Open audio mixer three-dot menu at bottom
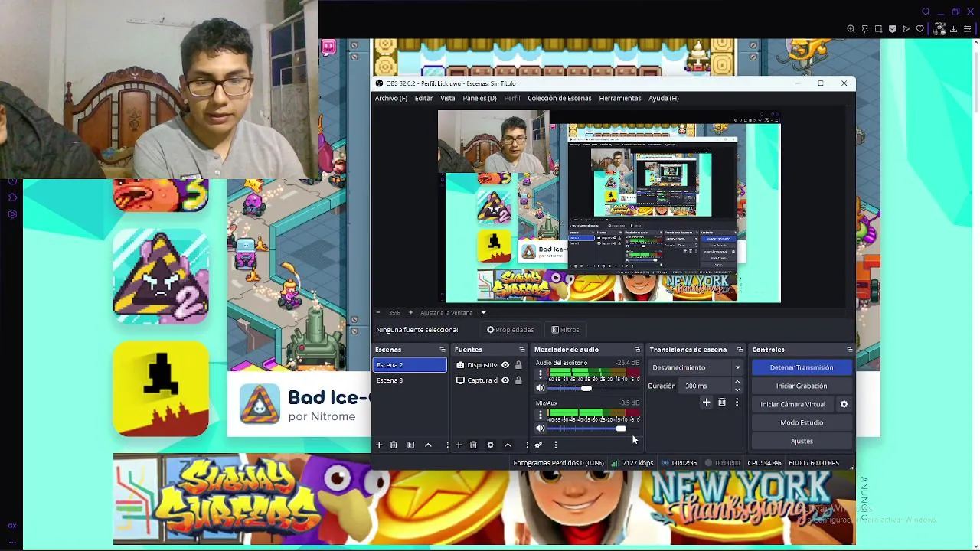Image resolution: width=980 pixels, height=551 pixels. pyautogui.click(x=555, y=445)
